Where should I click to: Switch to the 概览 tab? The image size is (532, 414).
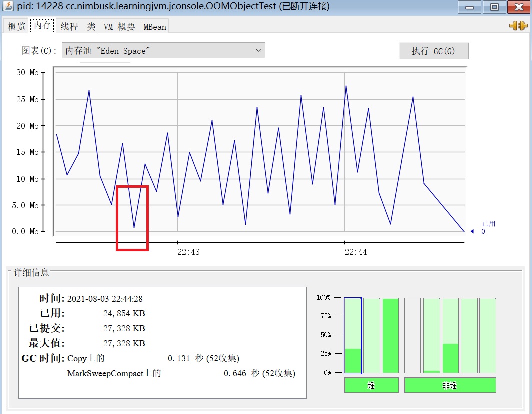click(17, 26)
